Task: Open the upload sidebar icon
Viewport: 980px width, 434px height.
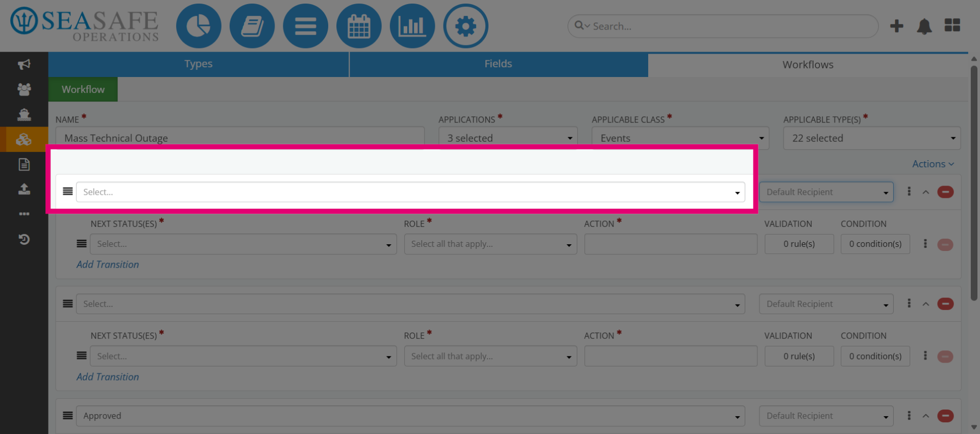Action: click(24, 189)
